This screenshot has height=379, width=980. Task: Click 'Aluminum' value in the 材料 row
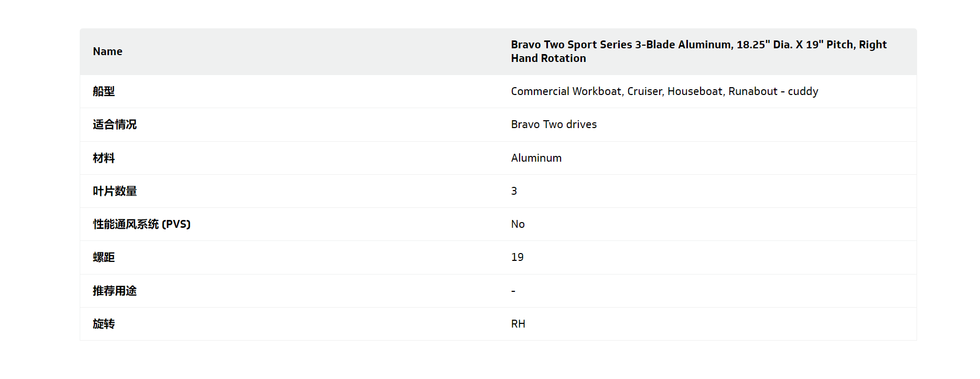point(536,158)
